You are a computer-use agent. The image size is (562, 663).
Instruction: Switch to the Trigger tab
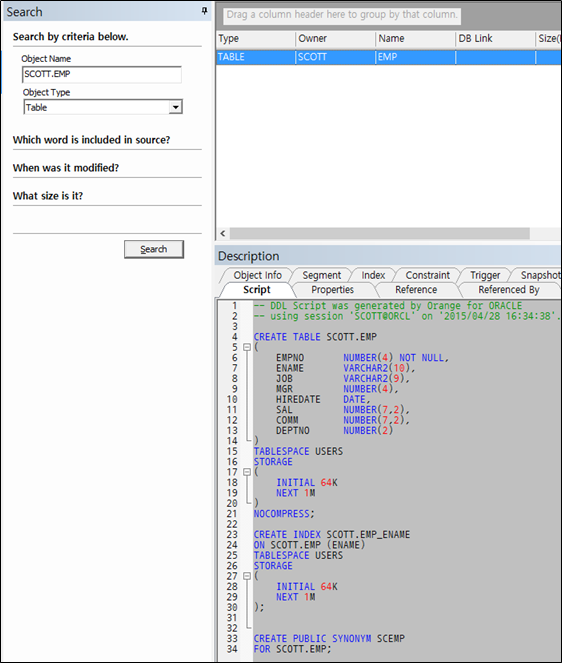coord(485,275)
